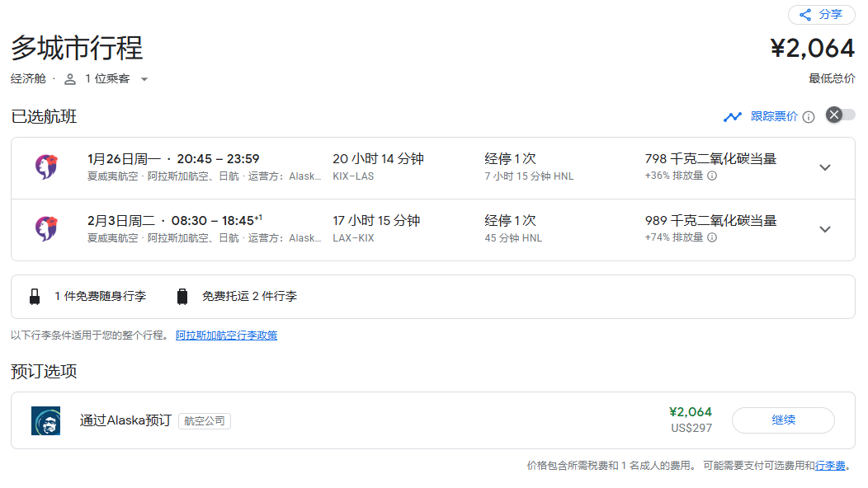Click the carry-on bag icon
The image size is (868, 488).
pos(35,297)
